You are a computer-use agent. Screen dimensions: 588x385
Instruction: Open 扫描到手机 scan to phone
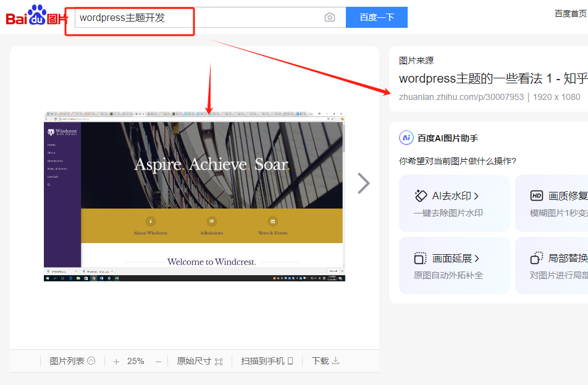click(x=267, y=361)
